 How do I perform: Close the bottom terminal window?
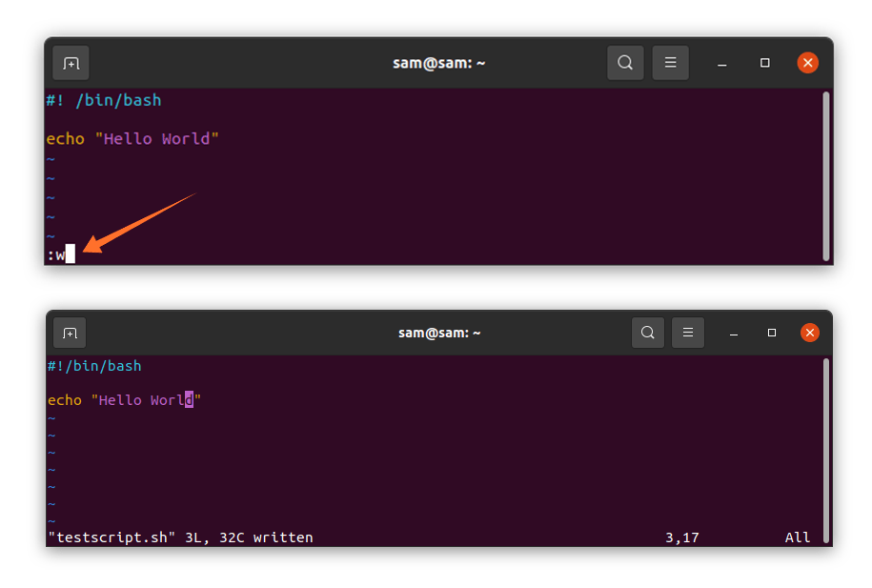tap(809, 332)
